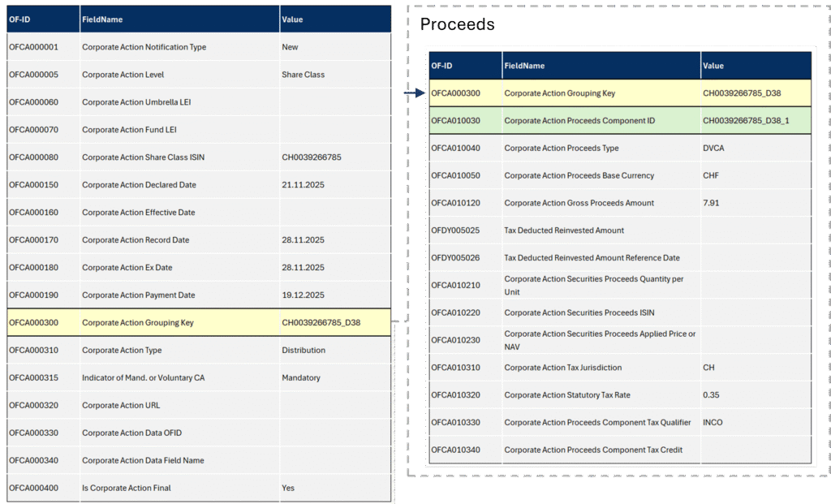Select the CHF base currency value
Image resolution: width=831 pixels, height=504 pixels.
point(711,176)
